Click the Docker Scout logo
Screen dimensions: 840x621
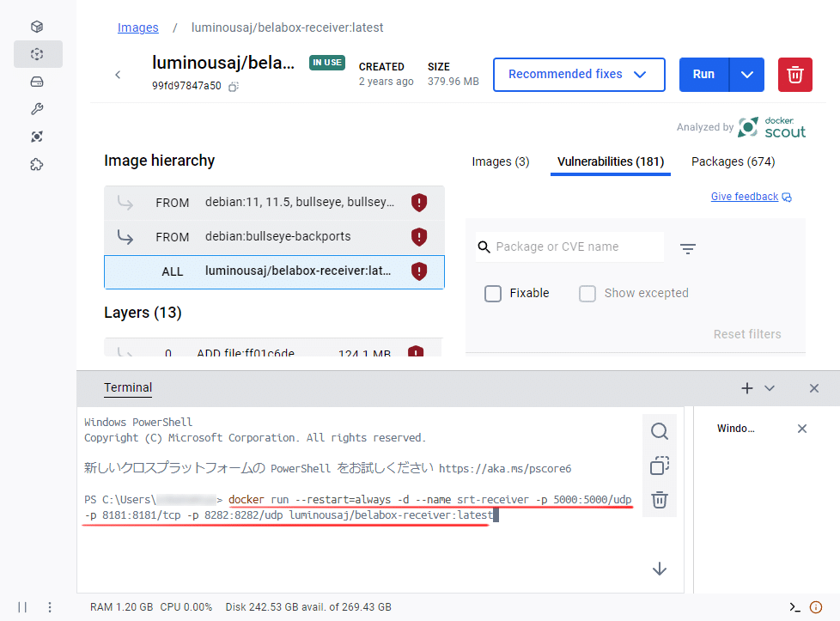tap(771, 127)
